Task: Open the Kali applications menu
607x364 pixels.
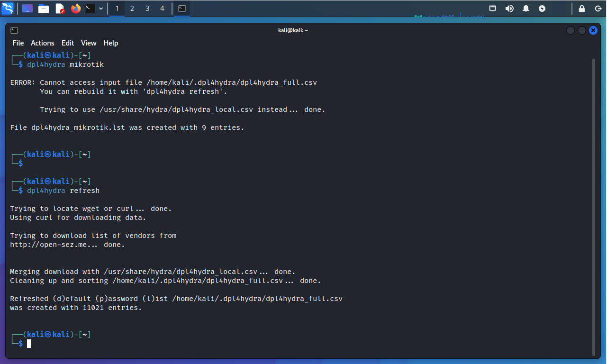Action: 8,8
